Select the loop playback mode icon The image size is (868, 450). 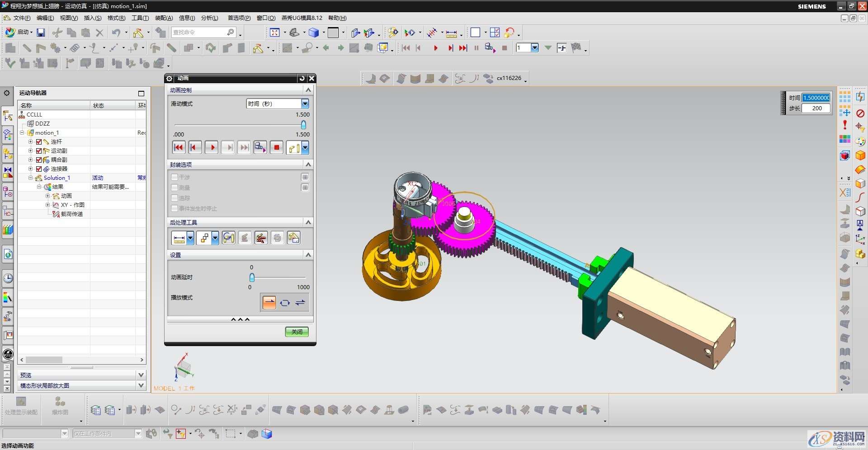tap(285, 303)
